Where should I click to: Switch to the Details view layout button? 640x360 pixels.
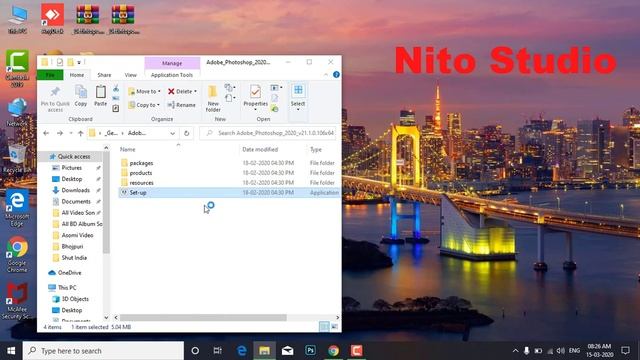click(x=324, y=327)
